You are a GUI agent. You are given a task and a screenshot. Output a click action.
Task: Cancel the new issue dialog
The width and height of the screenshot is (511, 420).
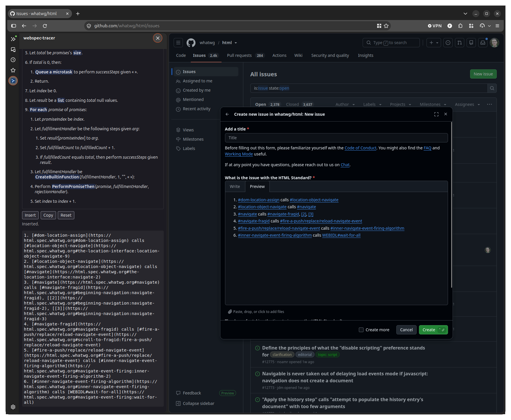point(406,330)
